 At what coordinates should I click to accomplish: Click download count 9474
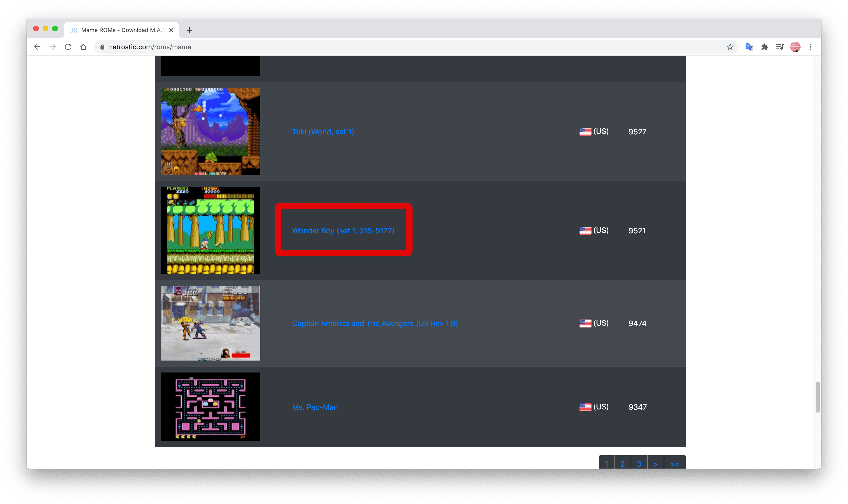pos(637,324)
